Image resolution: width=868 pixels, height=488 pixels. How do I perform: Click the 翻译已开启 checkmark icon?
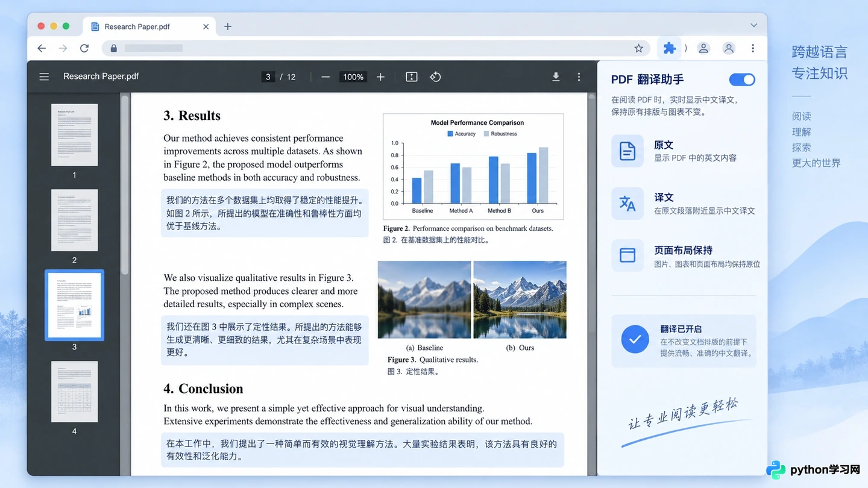pos(635,340)
